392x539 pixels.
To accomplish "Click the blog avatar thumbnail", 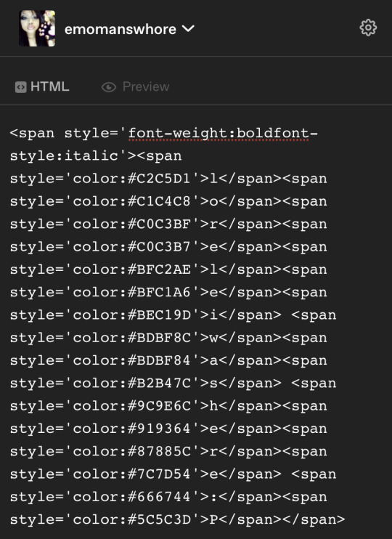I will 37,28.
